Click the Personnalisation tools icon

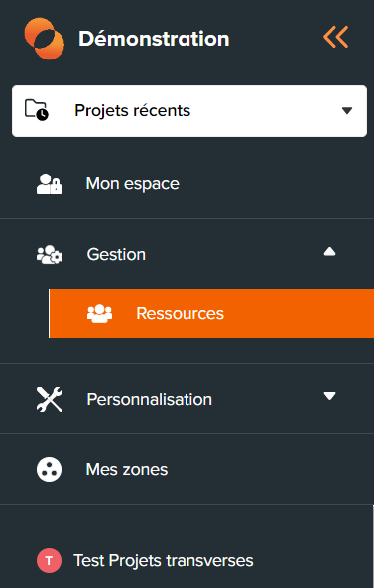click(x=50, y=399)
